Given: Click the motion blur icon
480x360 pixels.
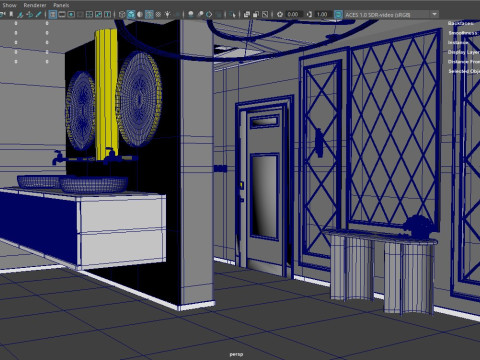Looking at the screenshot, I should (x=200, y=14).
